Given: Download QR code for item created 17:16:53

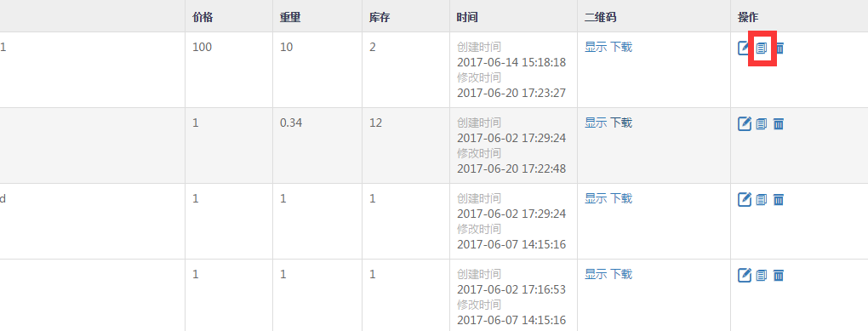Looking at the screenshot, I should pyautogui.click(x=621, y=275).
